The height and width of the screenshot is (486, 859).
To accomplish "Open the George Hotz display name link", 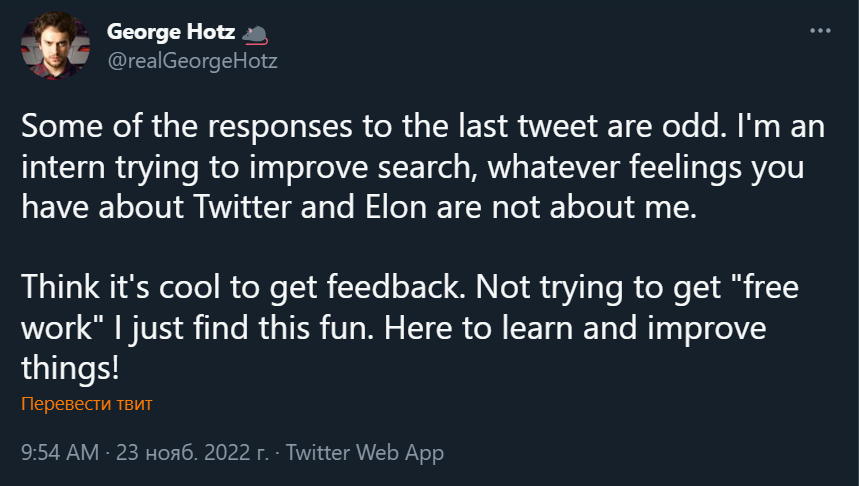I will (171, 35).
